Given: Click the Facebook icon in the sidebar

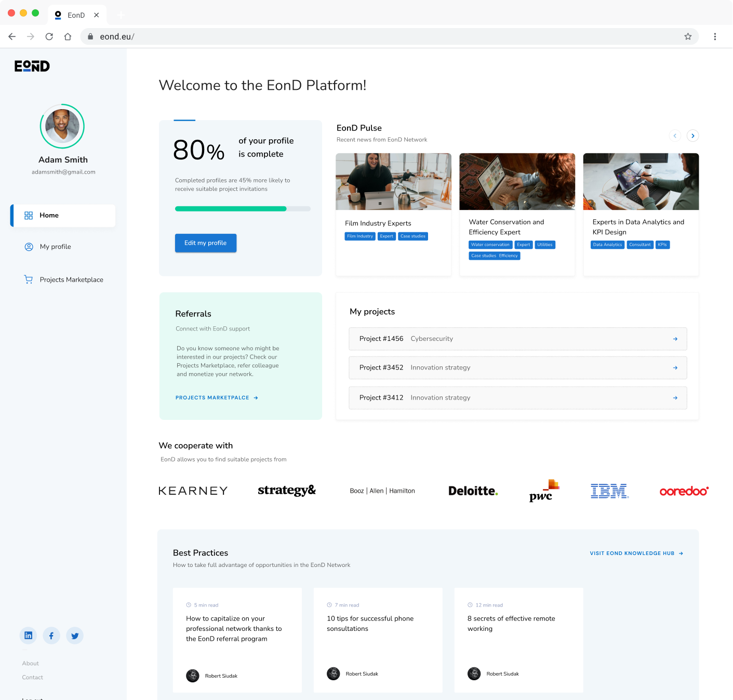Looking at the screenshot, I should [x=51, y=635].
